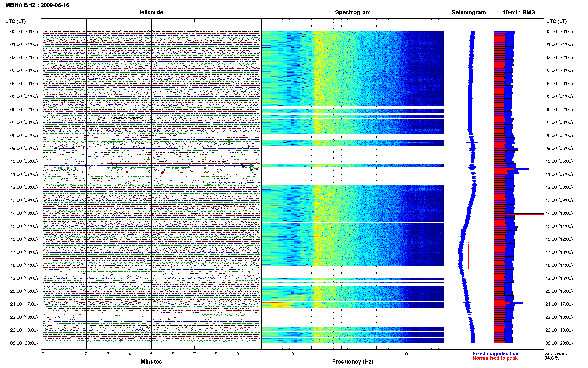The height and width of the screenshot is (368, 588).
Task: Click '22:00 (18:00)' on the right time axis
Action: (x=559, y=317)
